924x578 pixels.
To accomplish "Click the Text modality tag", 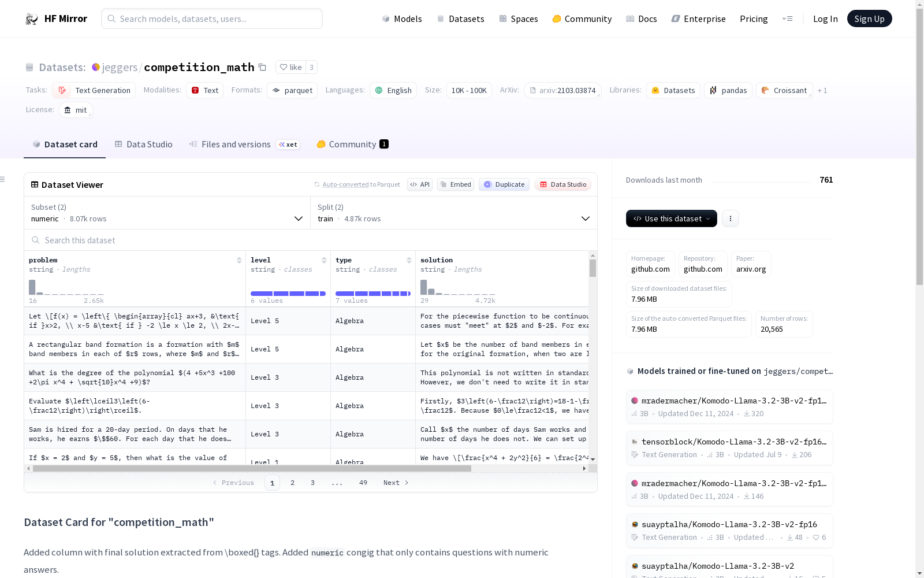I will coord(205,90).
